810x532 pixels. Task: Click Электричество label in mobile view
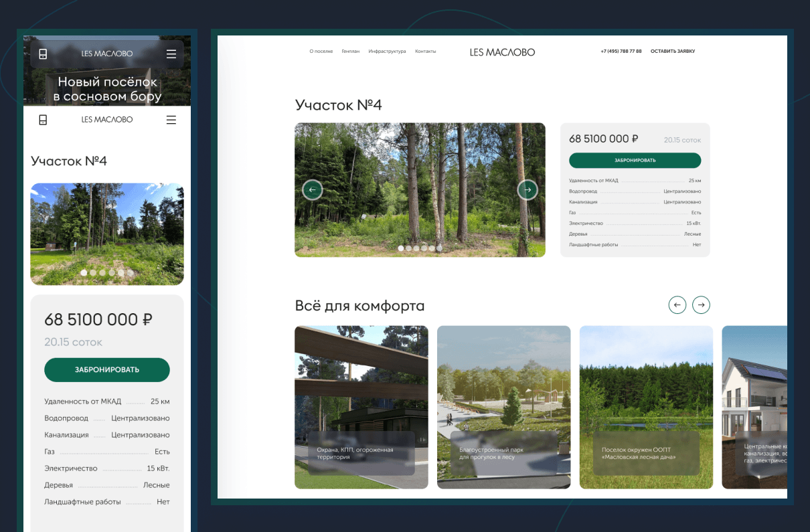coord(71,468)
